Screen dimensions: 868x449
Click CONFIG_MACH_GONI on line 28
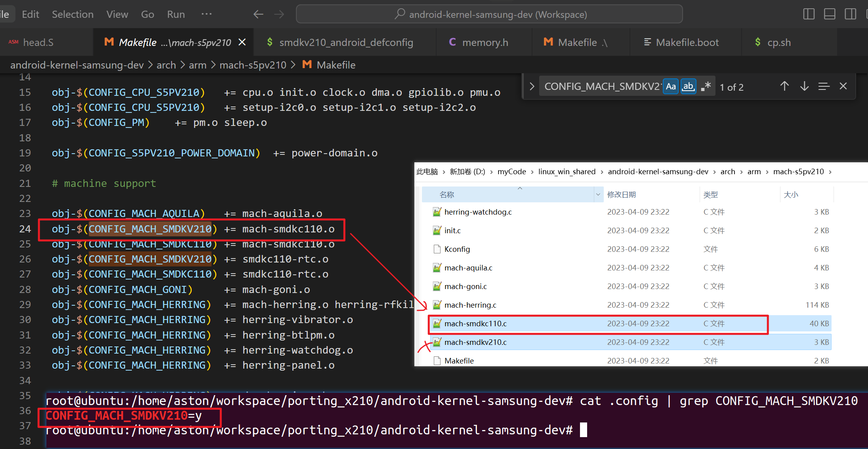coord(137,289)
